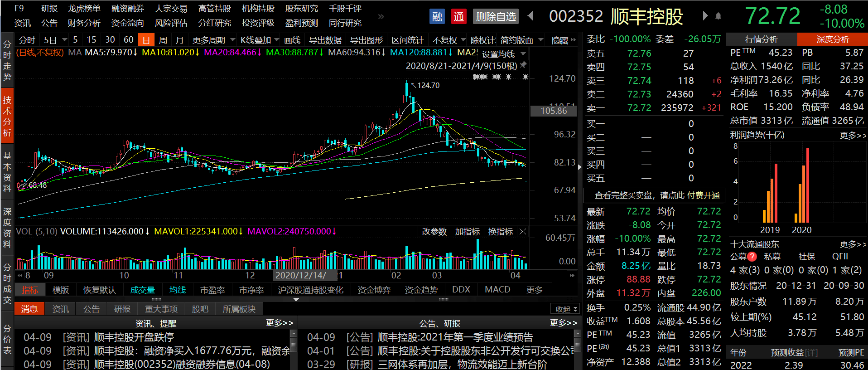Select the 60 minute period
This screenshot has height=370, width=868.
pyautogui.click(x=128, y=40)
